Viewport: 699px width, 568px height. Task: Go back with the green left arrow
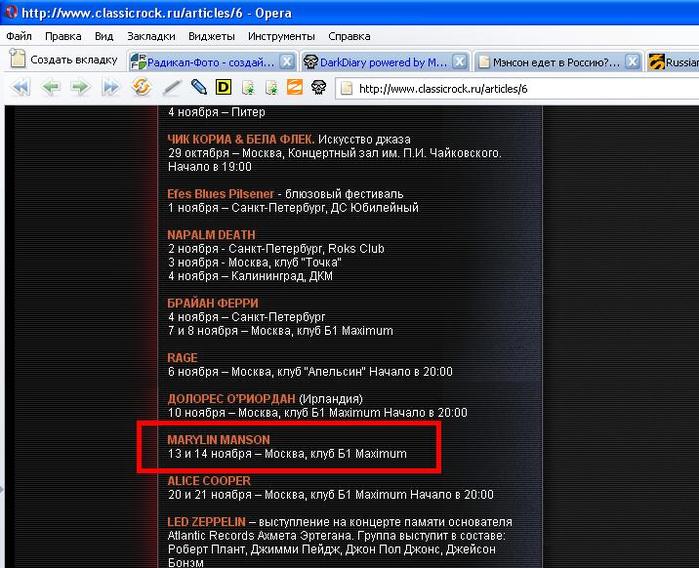(x=50, y=87)
